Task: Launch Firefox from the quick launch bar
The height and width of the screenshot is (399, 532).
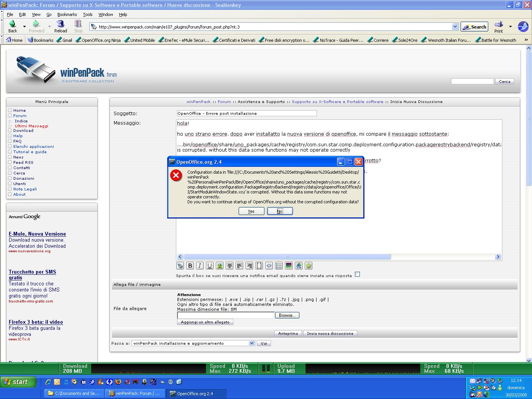Action: point(118,382)
